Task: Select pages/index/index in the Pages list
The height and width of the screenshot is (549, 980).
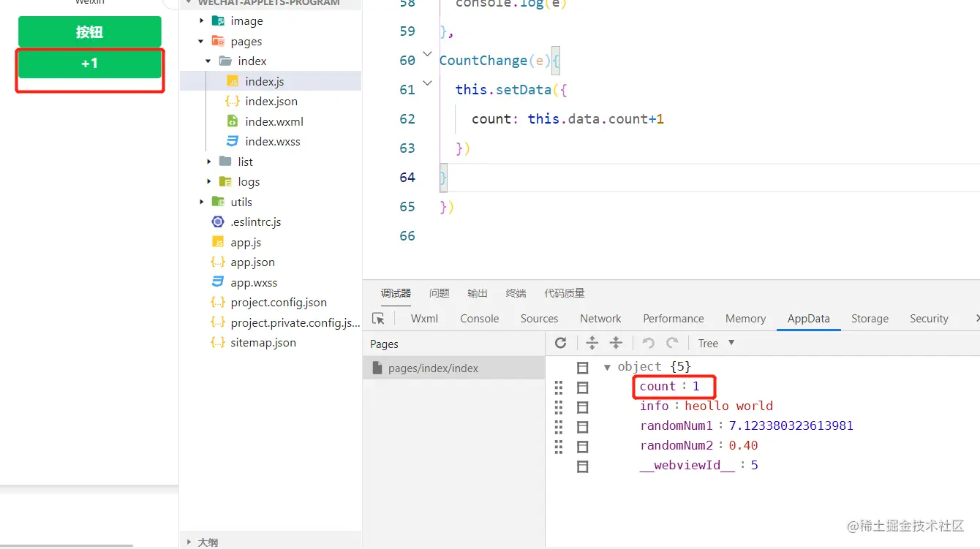Action: click(x=454, y=368)
